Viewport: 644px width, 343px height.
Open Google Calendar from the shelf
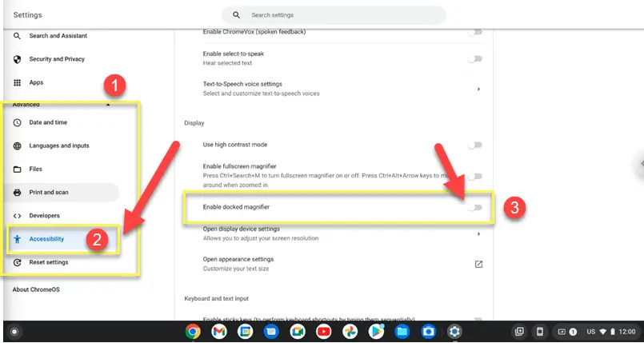click(245, 332)
